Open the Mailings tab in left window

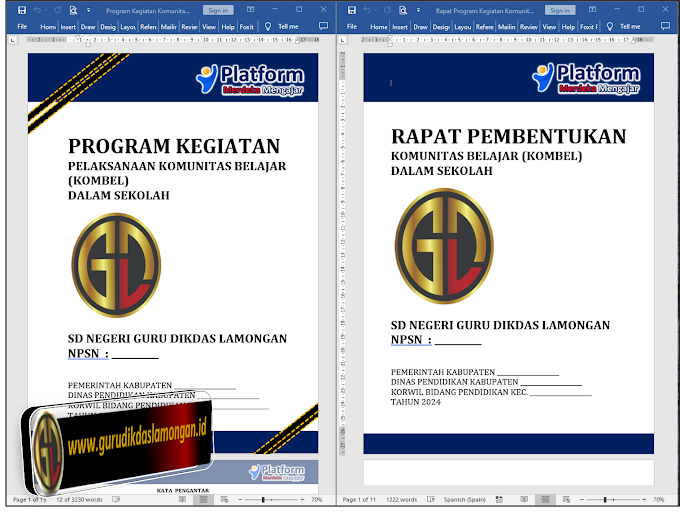[x=168, y=27]
